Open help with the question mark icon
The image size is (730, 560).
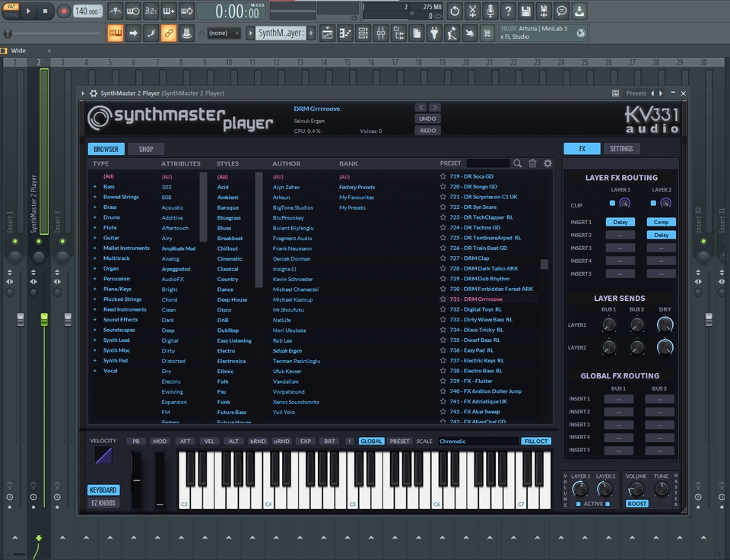coord(508,11)
